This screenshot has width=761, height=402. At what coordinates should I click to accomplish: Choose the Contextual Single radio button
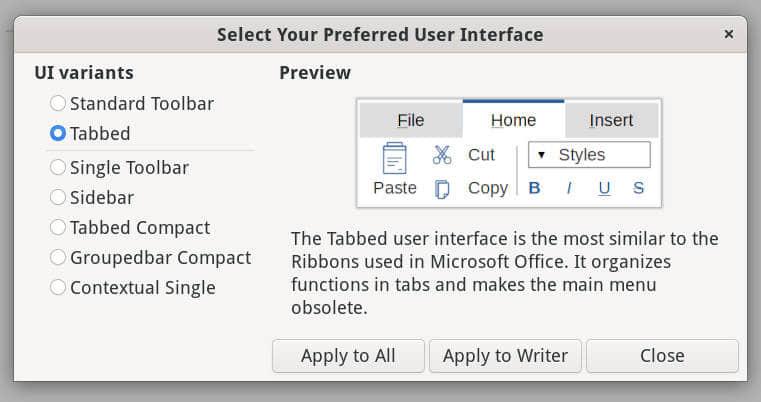(x=58, y=288)
